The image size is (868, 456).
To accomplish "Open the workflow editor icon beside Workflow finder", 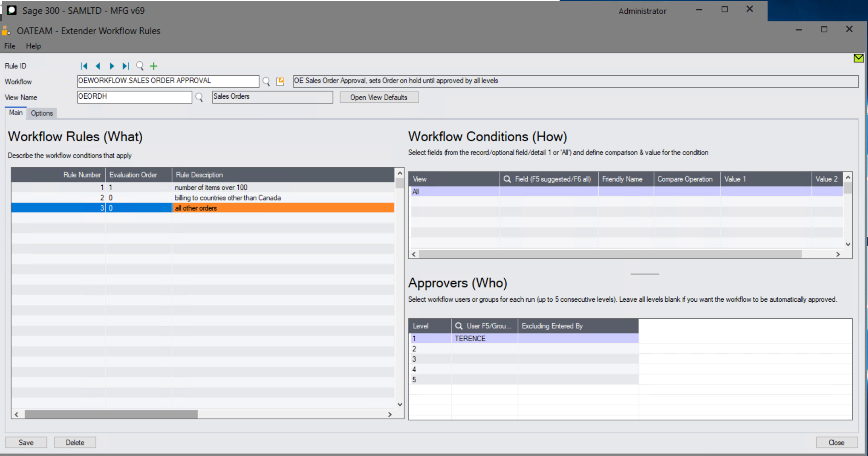I will coord(280,81).
